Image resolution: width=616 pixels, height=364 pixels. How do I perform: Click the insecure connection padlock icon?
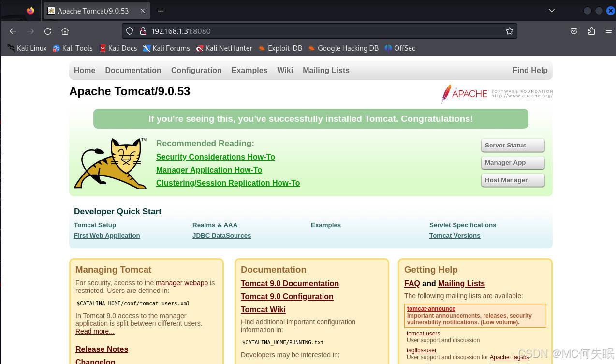143,31
